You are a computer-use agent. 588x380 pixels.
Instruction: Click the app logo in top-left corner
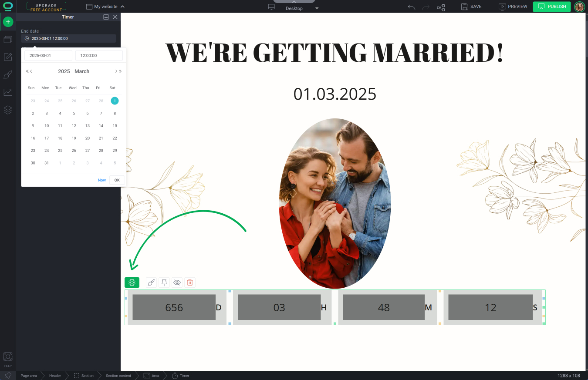[8, 6]
